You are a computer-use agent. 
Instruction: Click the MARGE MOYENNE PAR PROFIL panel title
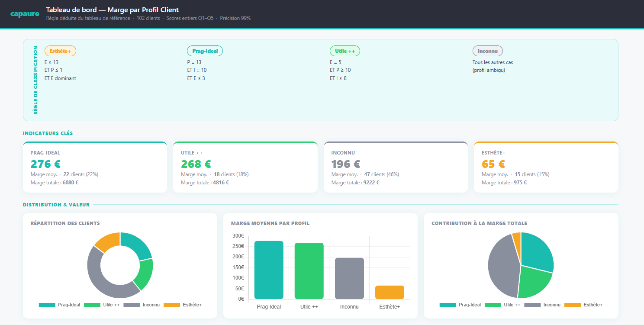pos(270,223)
